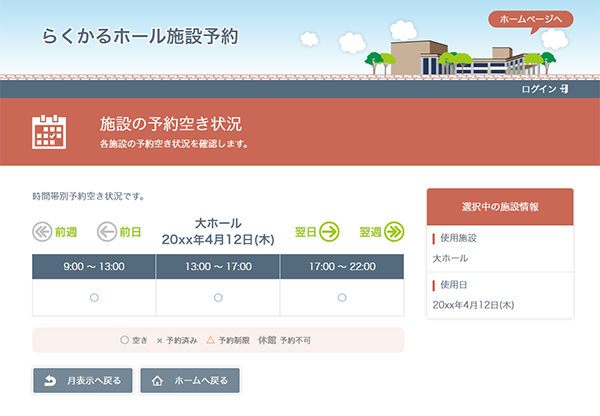Click the 施設の予約空き状況 heading
600x416 pixels.
[x=171, y=124]
